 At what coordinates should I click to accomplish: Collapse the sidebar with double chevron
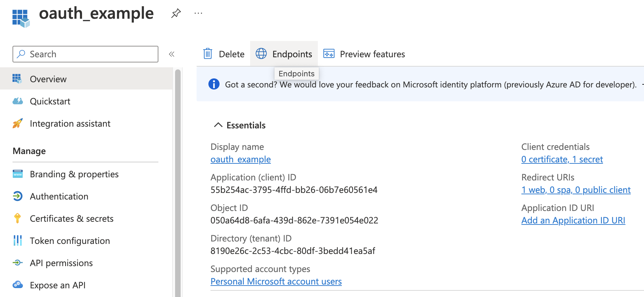pyautogui.click(x=171, y=54)
